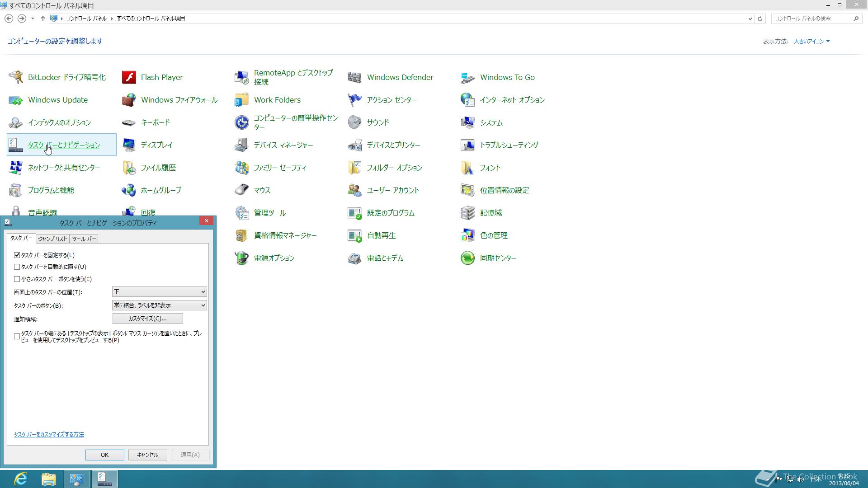Enable desktop preview checkbox (P)

click(17, 337)
